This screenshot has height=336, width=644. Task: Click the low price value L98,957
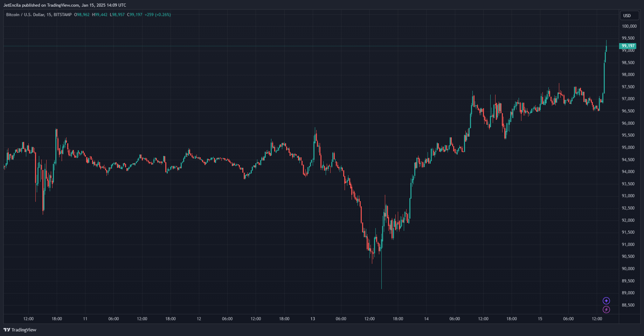click(x=117, y=15)
